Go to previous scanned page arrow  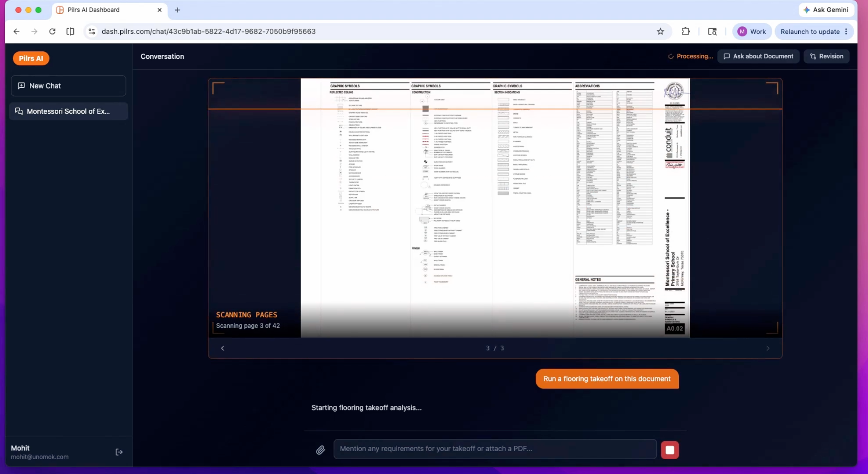click(x=222, y=348)
